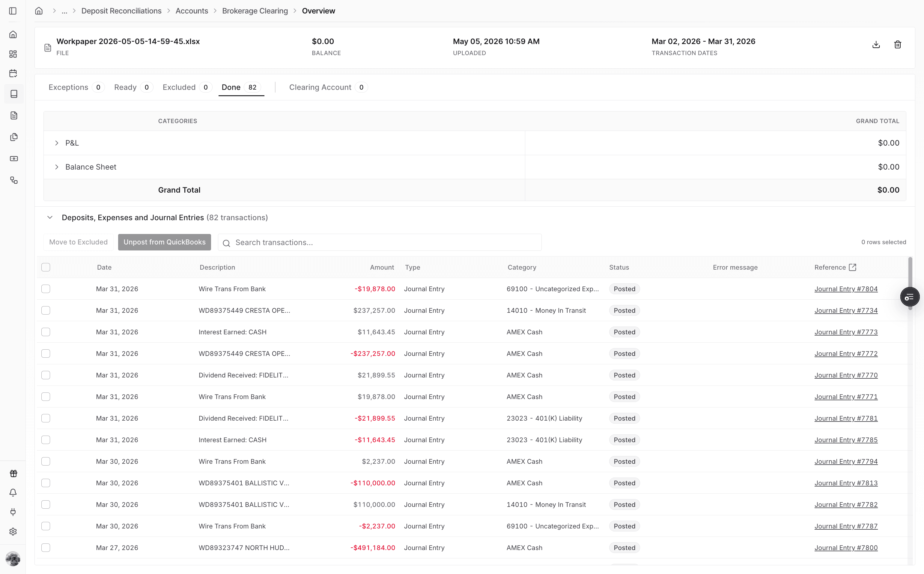
Task: Switch to the Ready tab
Action: tap(133, 87)
